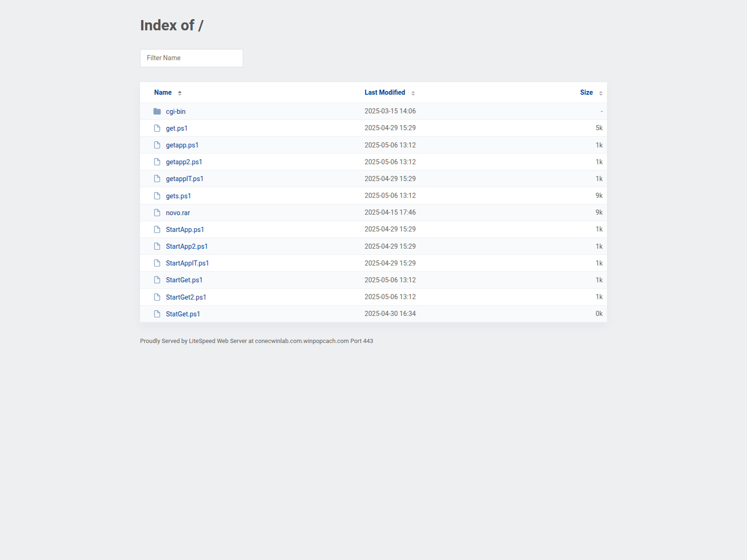This screenshot has width=747, height=560.
Task: Click the StartAppIT.ps1 row
Action: click(x=187, y=263)
